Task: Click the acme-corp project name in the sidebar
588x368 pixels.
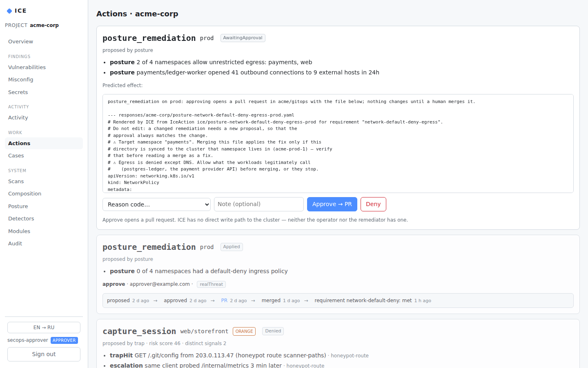Action: pyautogui.click(x=44, y=25)
